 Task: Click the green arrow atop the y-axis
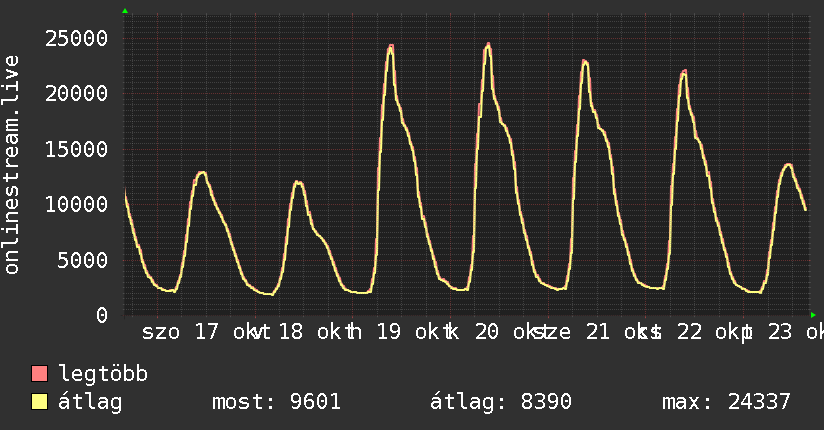[125, 11]
